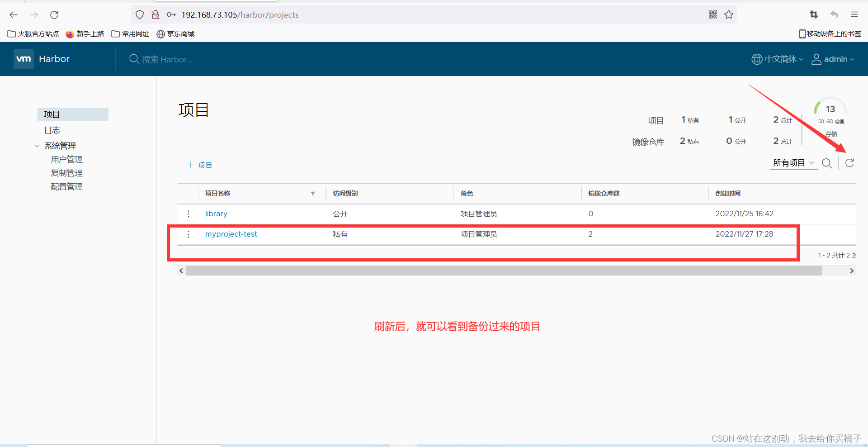868x447 pixels.
Task: Open the 中文简体 language dropdown
Action: (x=778, y=59)
